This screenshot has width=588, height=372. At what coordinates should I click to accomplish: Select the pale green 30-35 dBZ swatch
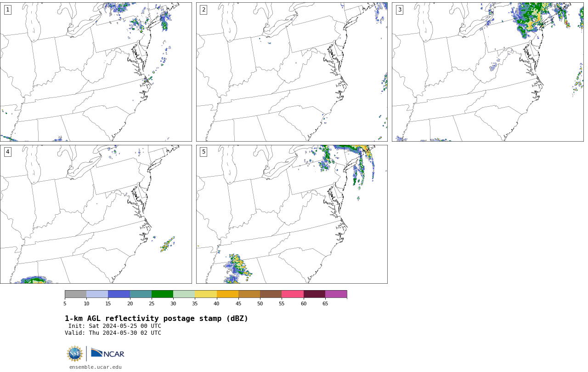click(x=184, y=294)
